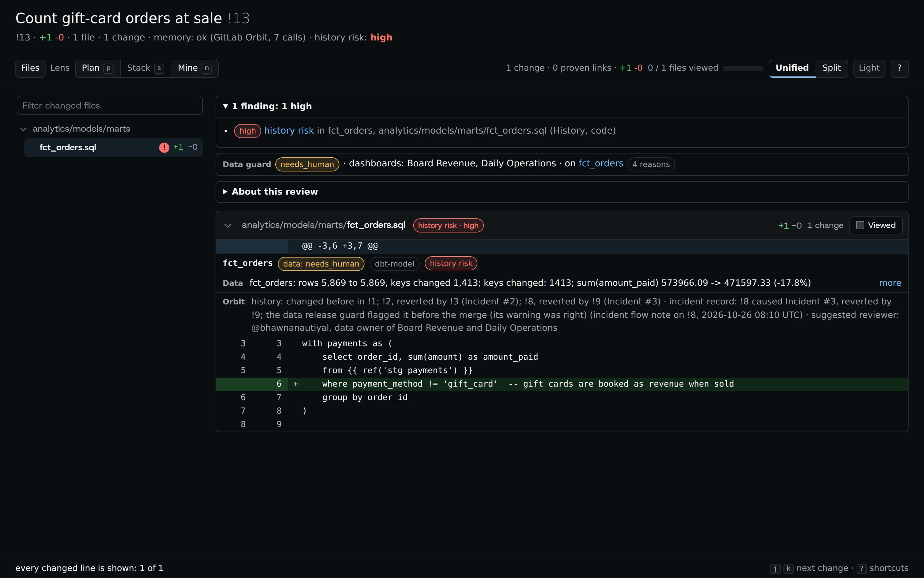Switch to Unified diff view
Image resolution: width=924 pixels, height=578 pixels.
pos(792,68)
